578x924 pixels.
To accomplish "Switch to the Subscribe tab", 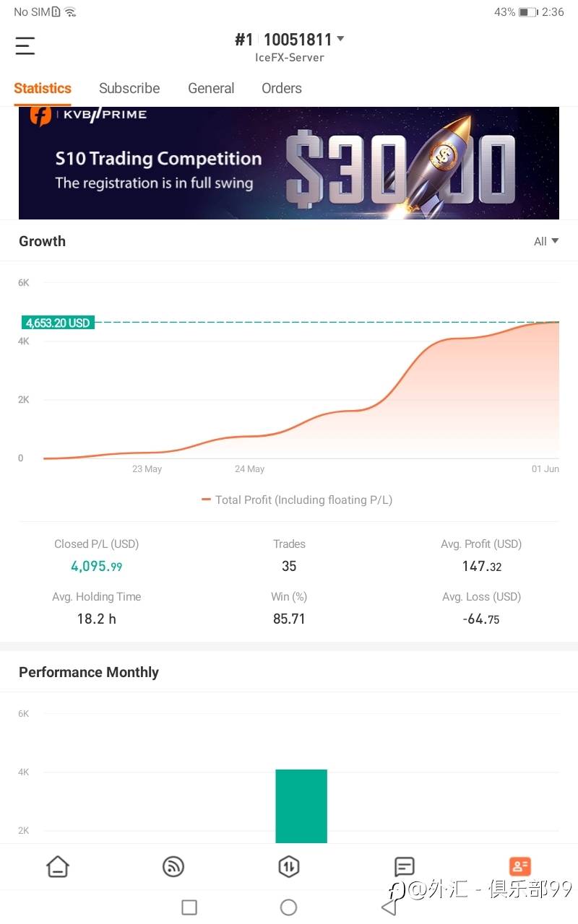I will coord(129,88).
